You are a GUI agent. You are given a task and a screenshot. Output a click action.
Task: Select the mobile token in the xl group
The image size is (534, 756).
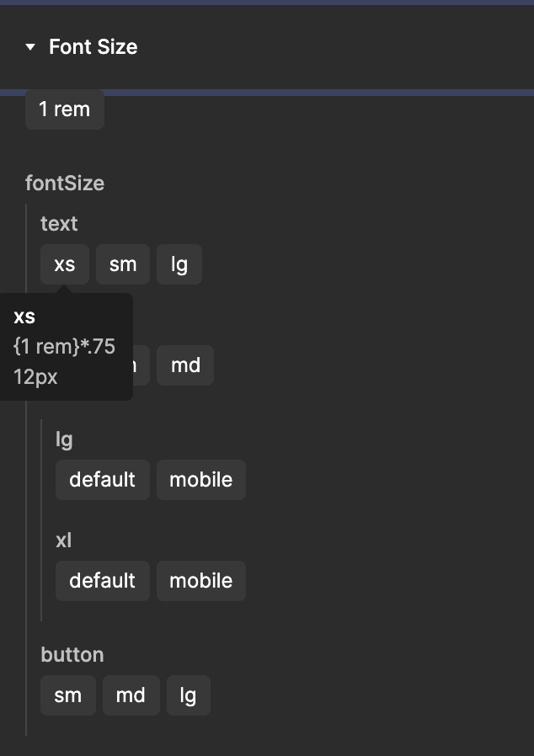tap(200, 580)
